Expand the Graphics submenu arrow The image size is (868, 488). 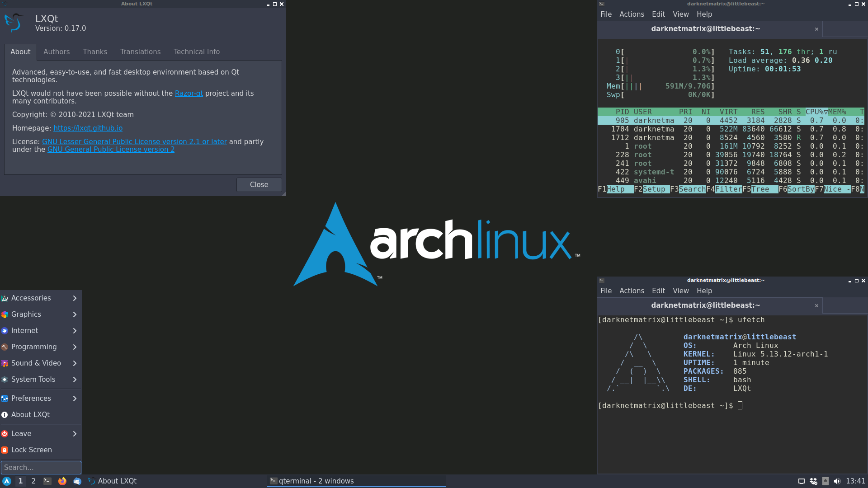[x=75, y=314]
